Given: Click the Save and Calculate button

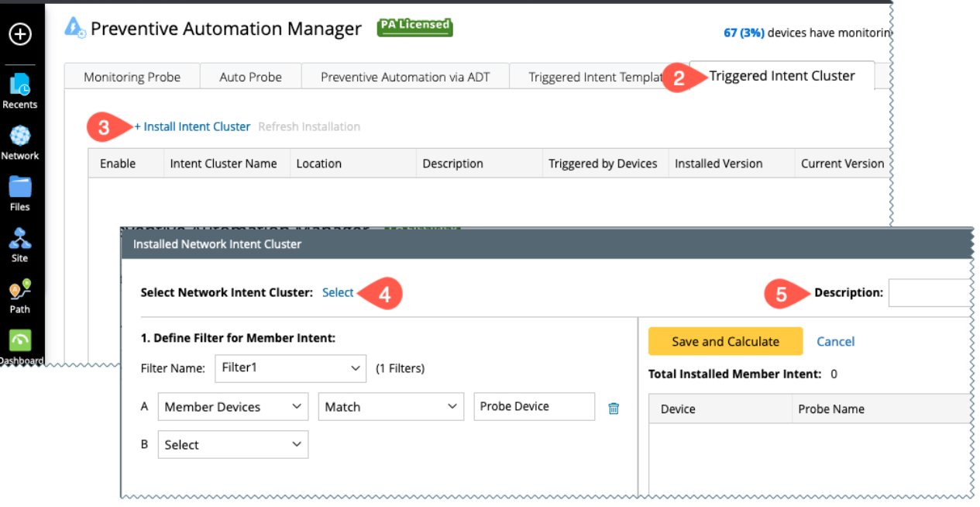Looking at the screenshot, I should [725, 341].
